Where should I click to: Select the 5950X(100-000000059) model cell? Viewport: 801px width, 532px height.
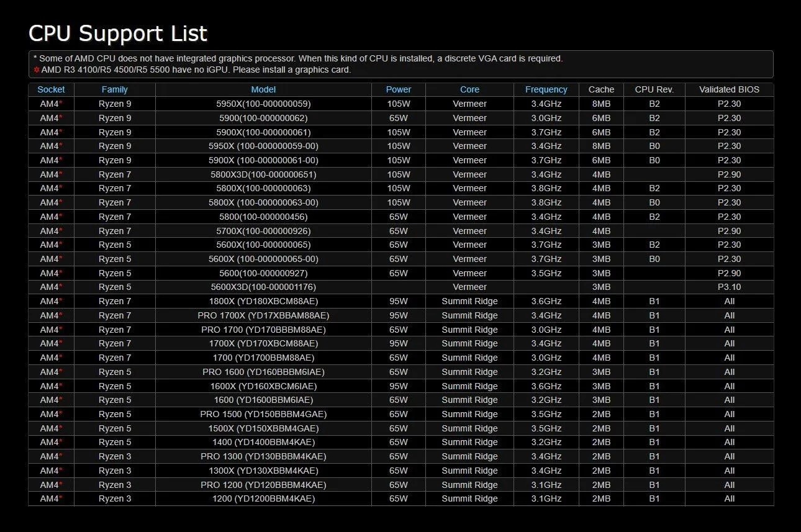pyautogui.click(x=263, y=104)
